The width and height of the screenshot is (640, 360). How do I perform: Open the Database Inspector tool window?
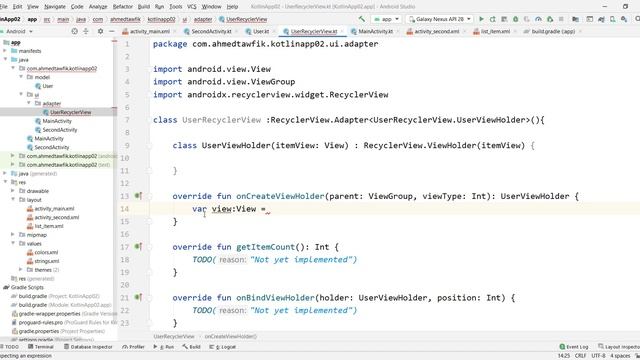pyautogui.click(x=88, y=347)
